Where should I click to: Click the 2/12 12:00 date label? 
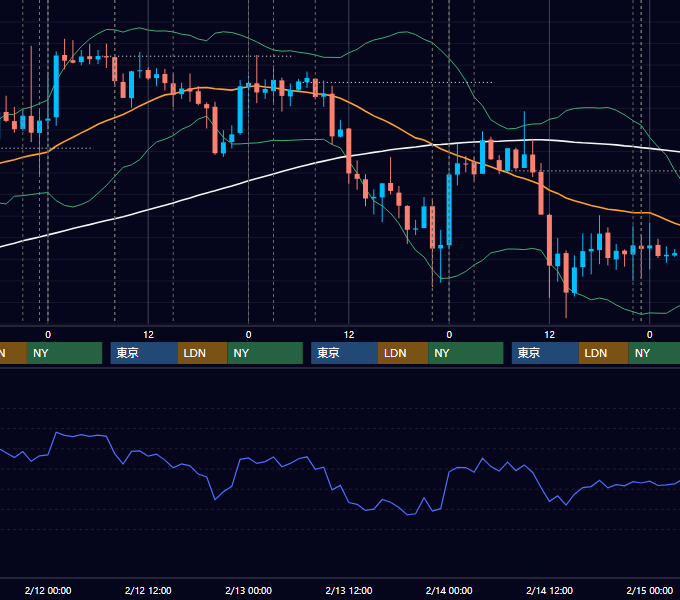click(x=148, y=590)
